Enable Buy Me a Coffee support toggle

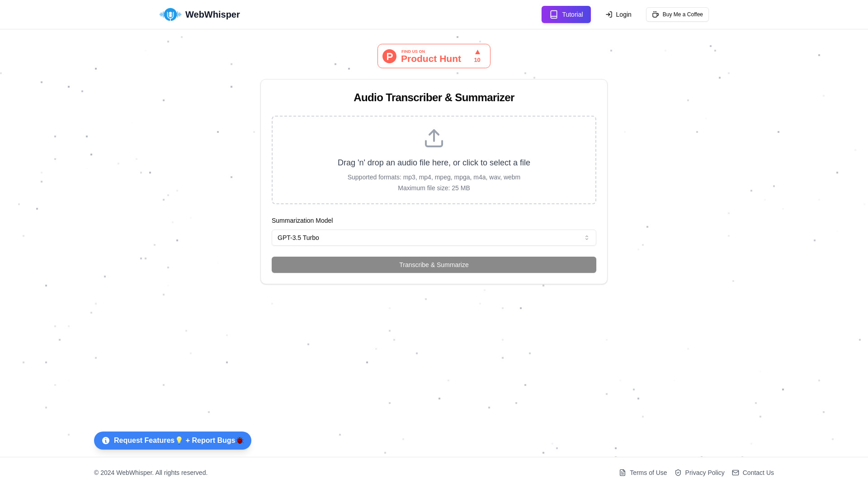(x=677, y=14)
